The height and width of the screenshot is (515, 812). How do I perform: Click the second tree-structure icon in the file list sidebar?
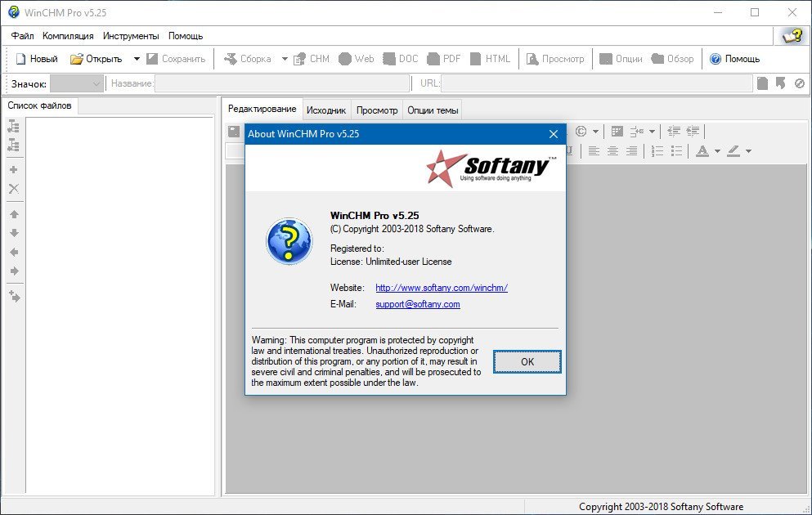click(x=14, y=146)
